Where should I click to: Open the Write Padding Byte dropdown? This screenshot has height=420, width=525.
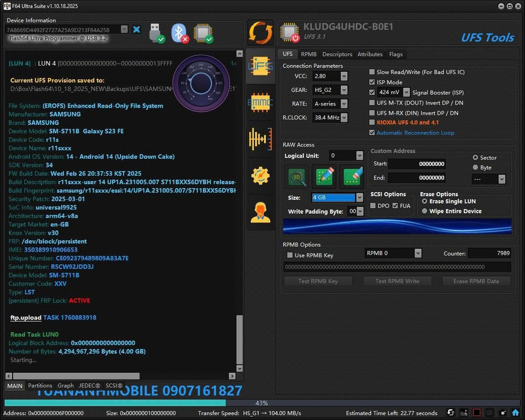(x=360, y=212)
